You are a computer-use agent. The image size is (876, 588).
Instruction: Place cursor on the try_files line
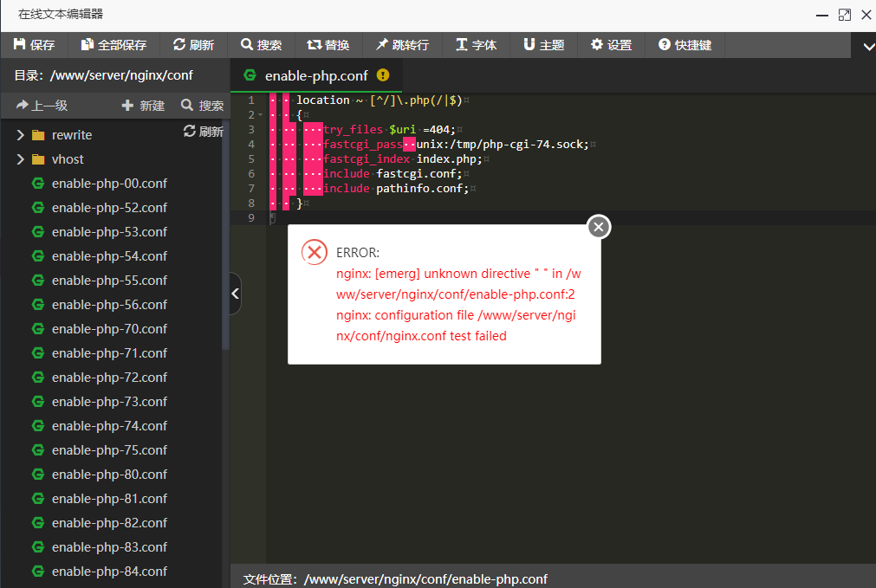389,130
